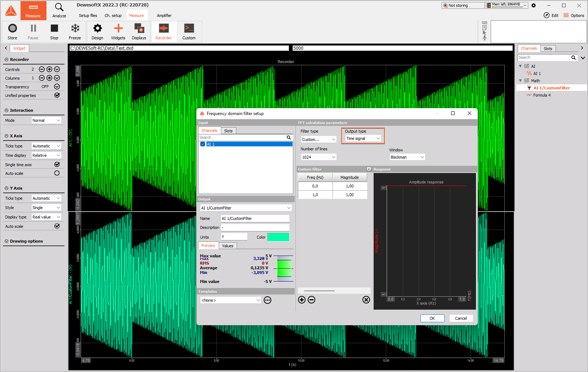Switch to Slots tab in filter Input
Screen dimensions: 588x372
(228, 131)
